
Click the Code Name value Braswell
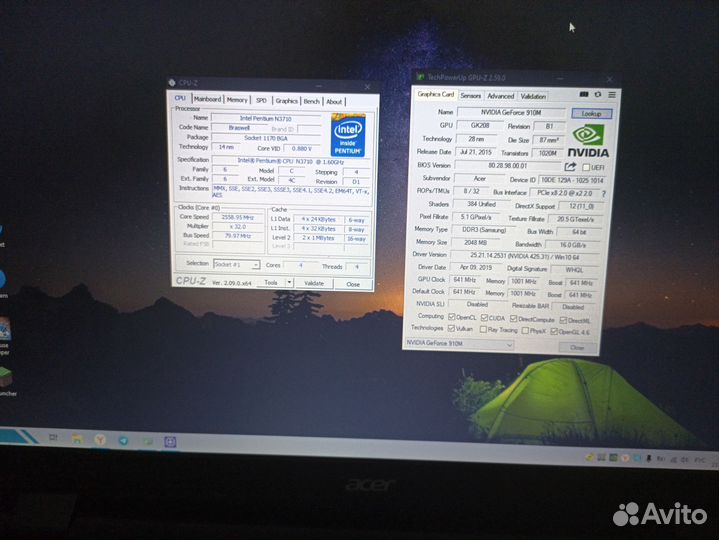click(x=239, y=128)
